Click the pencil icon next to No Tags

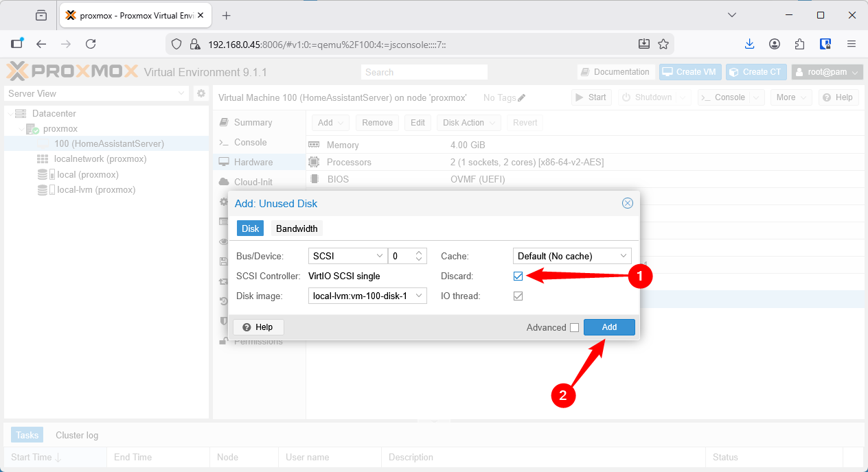point(522,97)
